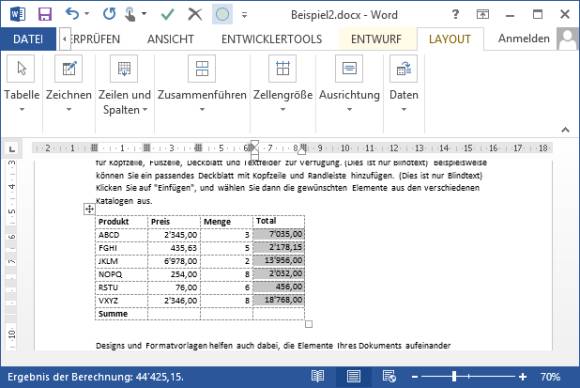Open the DATEI file menu button

tap(28, 39)
